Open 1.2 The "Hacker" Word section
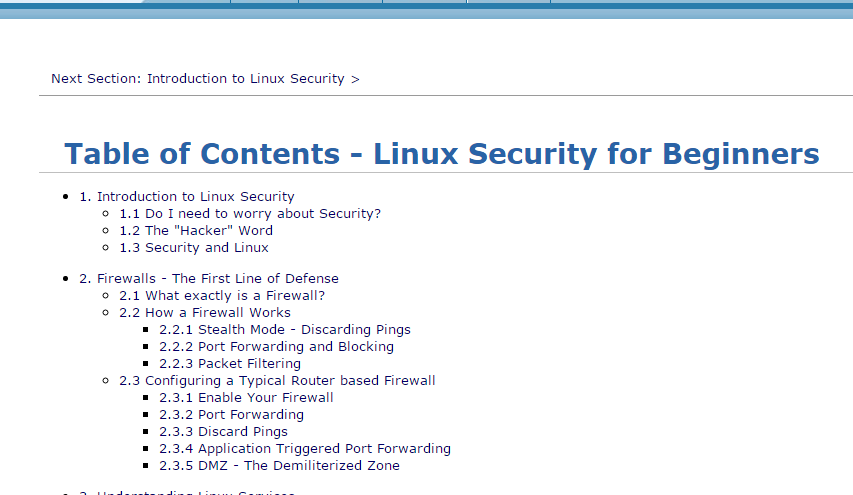The height and width of the screenshot is (495, 853). pos(196,231)
